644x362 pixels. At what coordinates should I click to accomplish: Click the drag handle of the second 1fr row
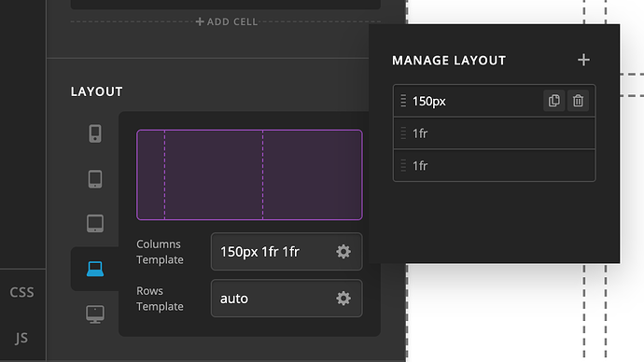pyautogui.click(x=403, y=166)
